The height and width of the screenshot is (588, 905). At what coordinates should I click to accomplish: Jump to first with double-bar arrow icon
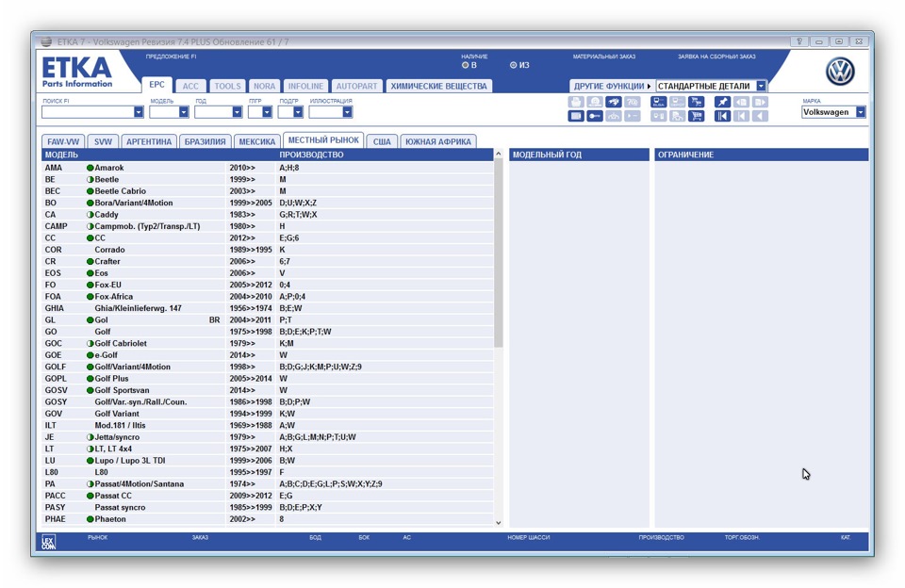(x=723, y=116)
